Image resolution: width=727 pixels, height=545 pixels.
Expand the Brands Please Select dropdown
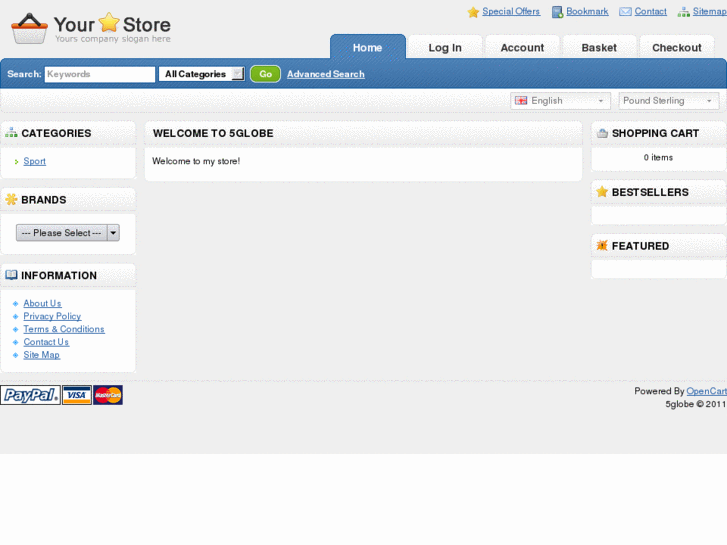pos(68,233)
